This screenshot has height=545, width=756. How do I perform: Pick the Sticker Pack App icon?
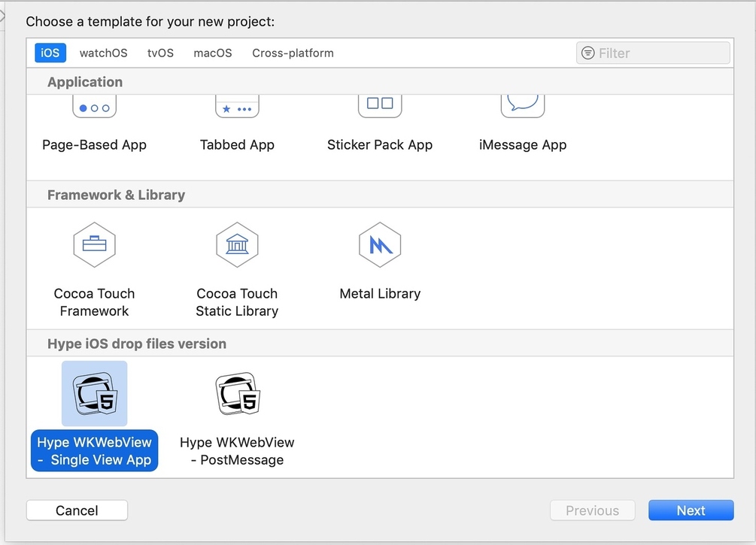(x=380, y=104)
